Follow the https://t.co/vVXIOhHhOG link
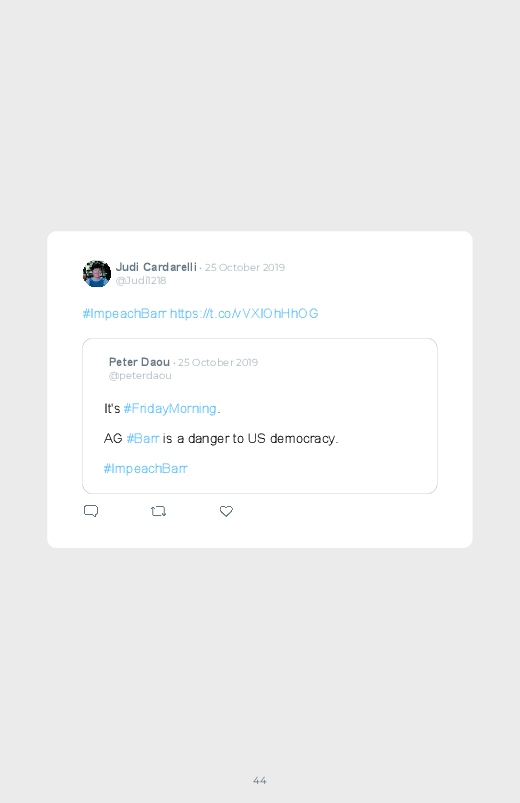520x803 pixels. tap(244, 313)
